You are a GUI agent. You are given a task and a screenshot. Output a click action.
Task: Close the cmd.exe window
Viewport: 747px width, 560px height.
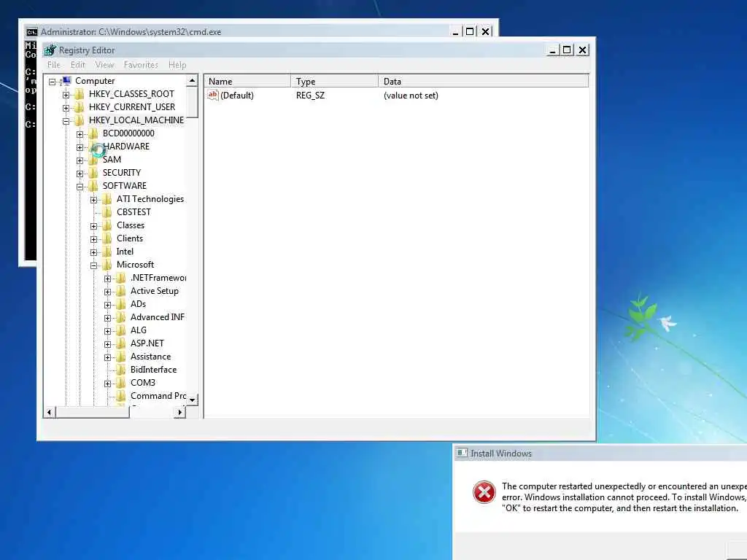pyautogui.click(x=485, y=31)
